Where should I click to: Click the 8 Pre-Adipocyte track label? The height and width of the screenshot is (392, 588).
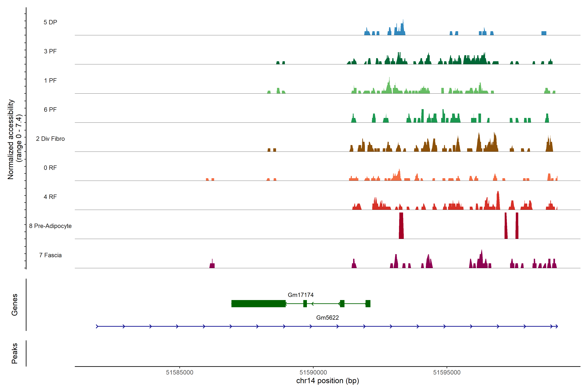50,226
